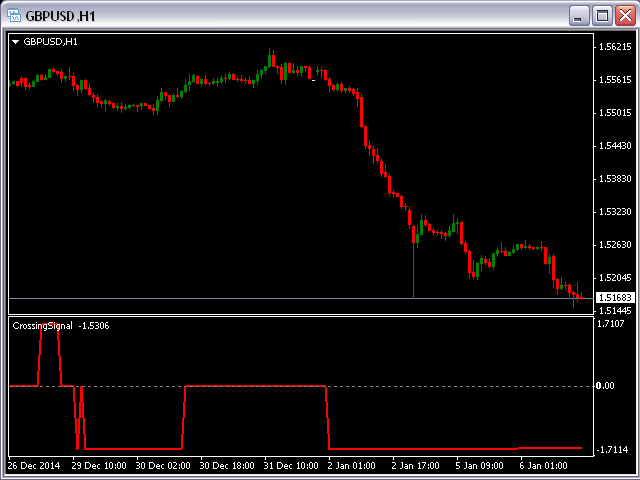Click the 5 Jan 09:00 time label
The image size is (640, 480).
pos(480,466)
